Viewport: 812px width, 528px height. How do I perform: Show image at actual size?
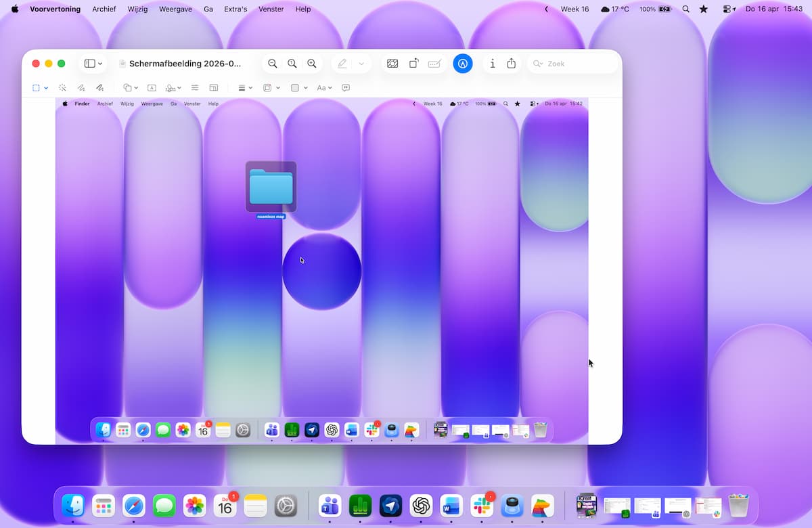(292, 64)
